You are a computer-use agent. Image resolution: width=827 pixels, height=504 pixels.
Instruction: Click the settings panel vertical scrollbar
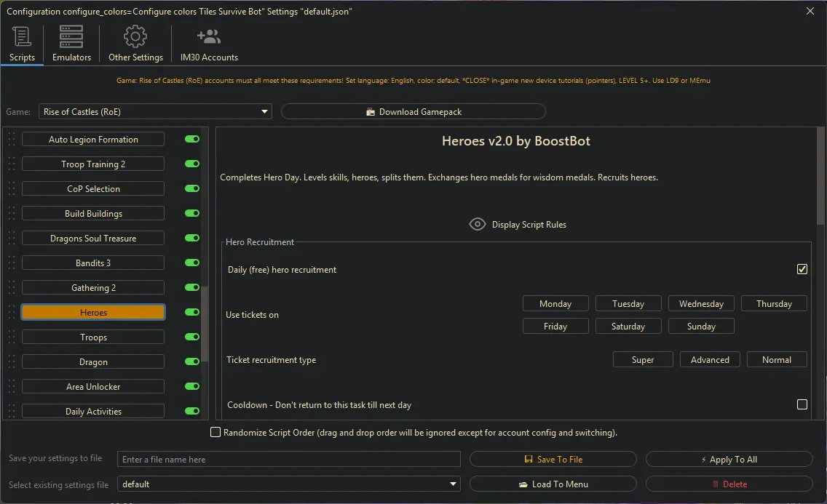click(x=820, y=177)
